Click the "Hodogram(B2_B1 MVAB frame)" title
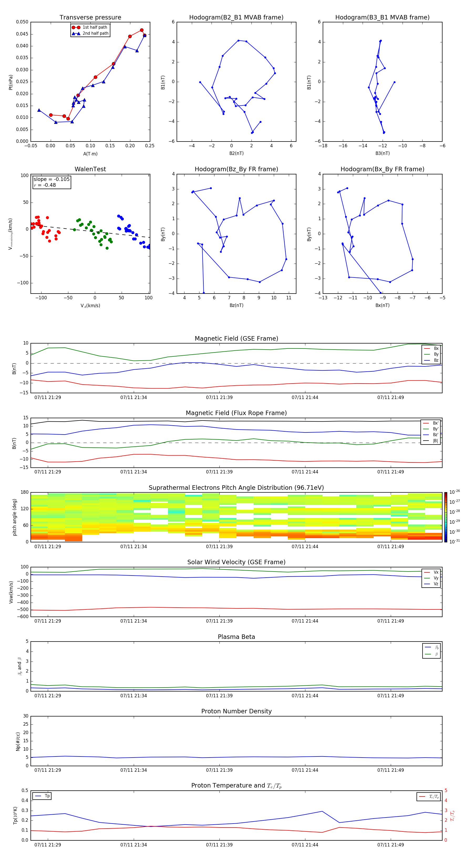The height and width of the screenshot is (868, 473). point(236,18)
